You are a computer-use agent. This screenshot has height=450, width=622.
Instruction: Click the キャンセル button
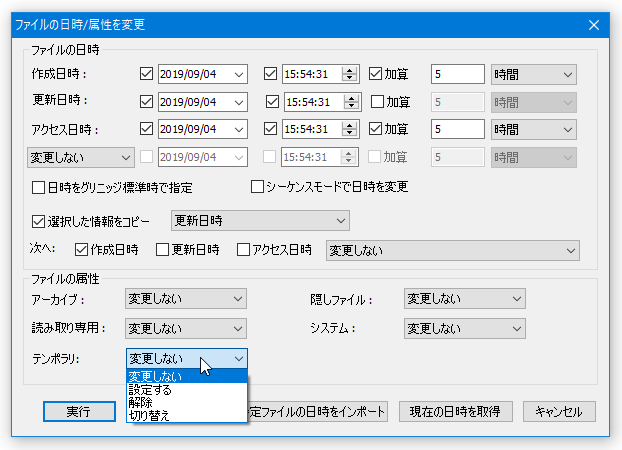pyautogui.click(x=559, y=412)
